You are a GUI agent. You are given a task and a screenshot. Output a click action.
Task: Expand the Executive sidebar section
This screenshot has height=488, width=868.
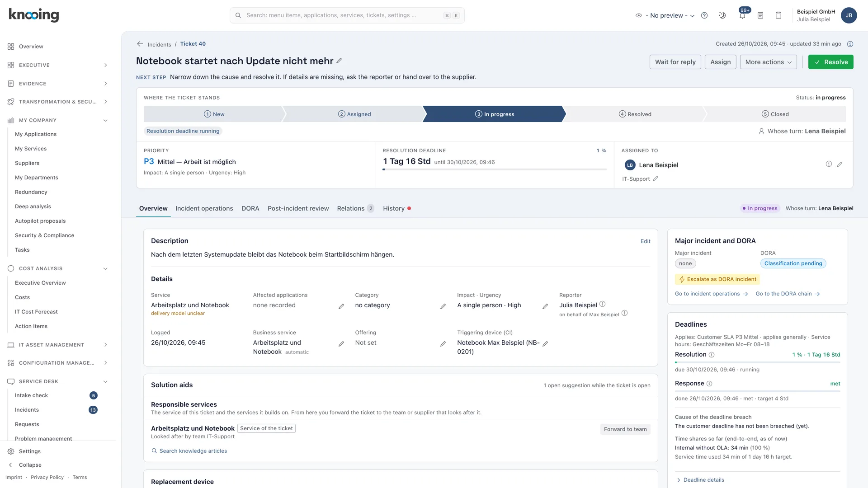(x=58, y=65)
